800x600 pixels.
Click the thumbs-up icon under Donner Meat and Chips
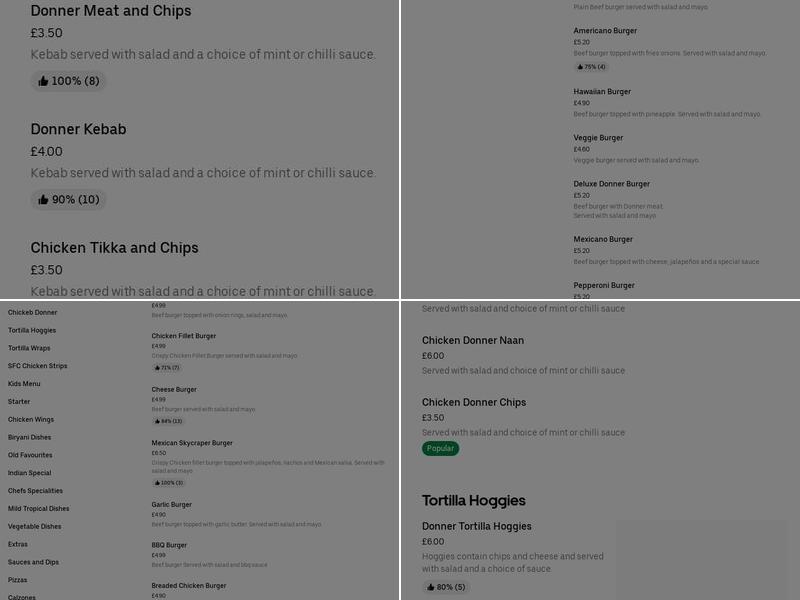pos(44,81)
